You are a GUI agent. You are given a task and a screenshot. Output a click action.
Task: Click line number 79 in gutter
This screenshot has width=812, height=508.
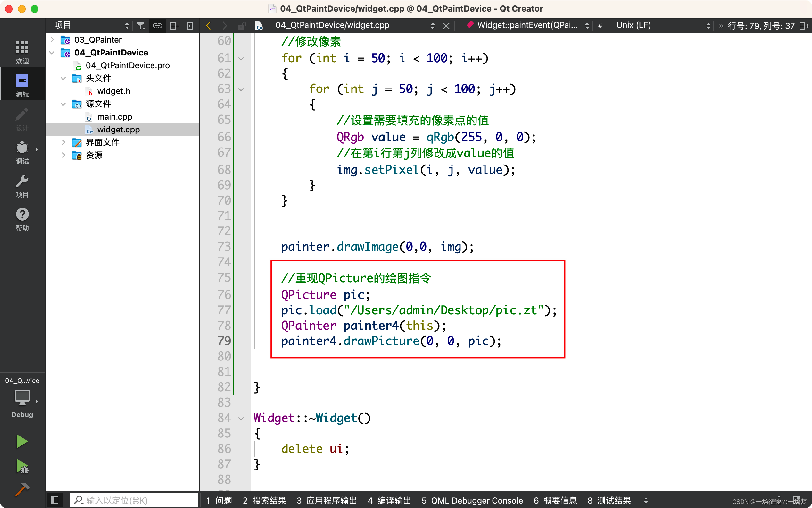[x=224, y=341]
